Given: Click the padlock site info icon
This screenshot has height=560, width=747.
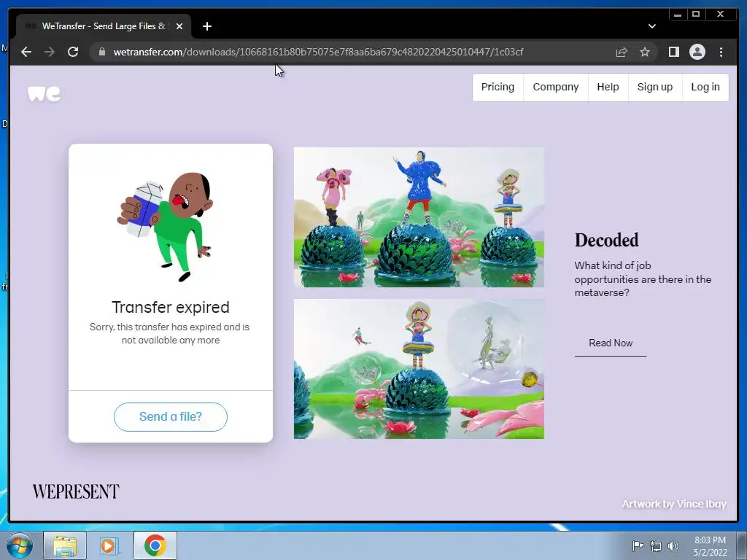Looking at the screenshot, I should point(102,52).
